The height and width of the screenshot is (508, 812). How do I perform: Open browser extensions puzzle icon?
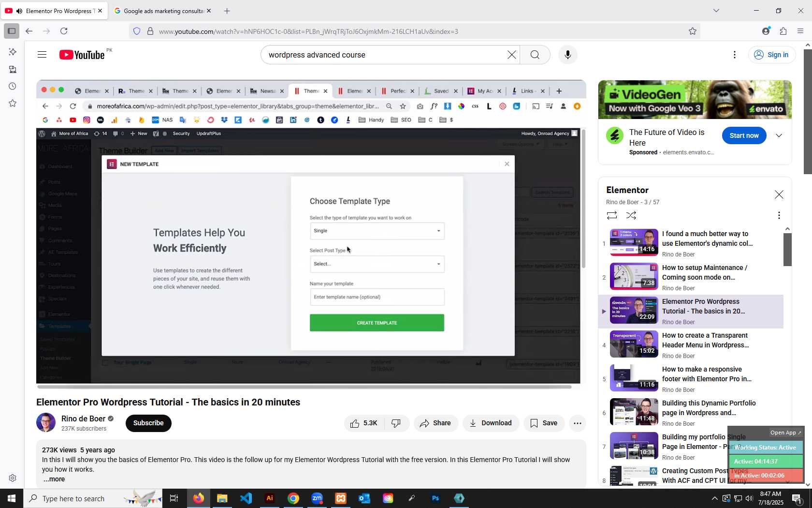click(x=783, y=31)
